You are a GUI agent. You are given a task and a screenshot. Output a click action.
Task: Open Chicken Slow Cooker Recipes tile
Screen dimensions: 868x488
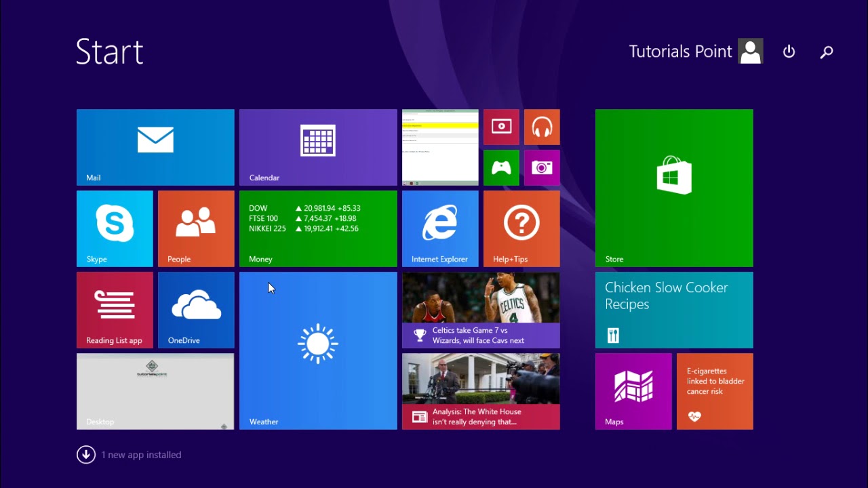[x=674, y=310]
